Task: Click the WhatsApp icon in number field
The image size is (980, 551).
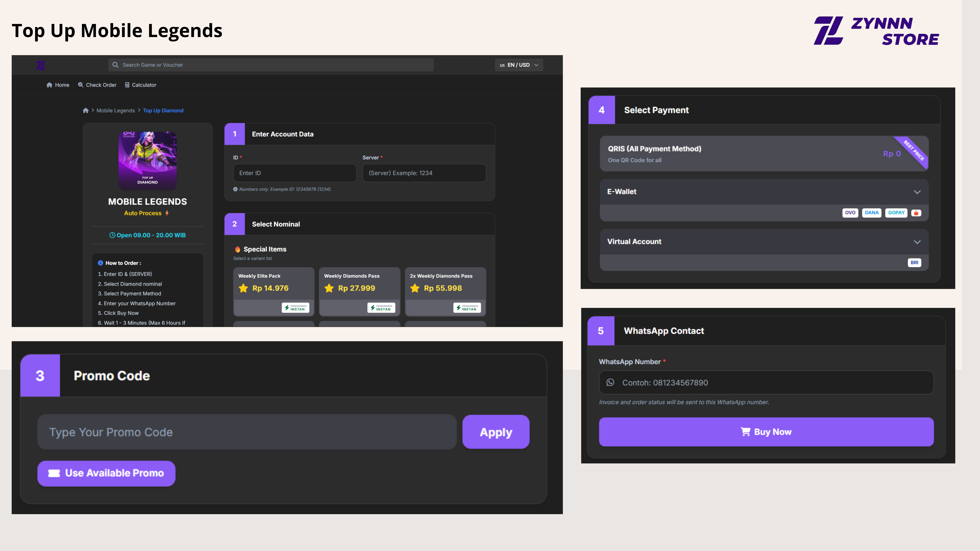Action: click(610, 383)
